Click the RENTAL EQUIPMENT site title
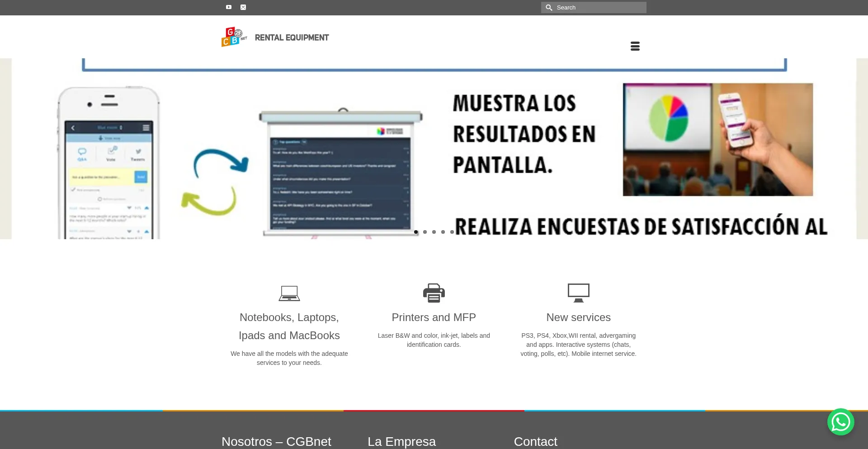This screenshot has height=449, width=868. coord(292,38)
